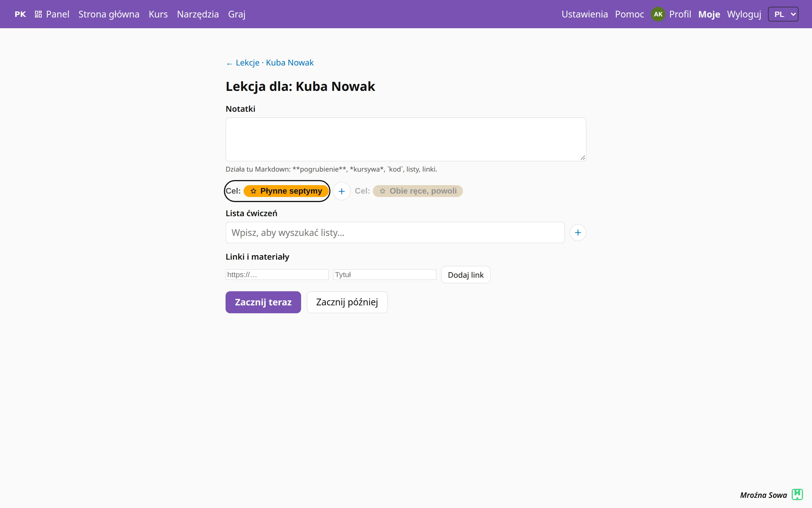This screenshot has height=508, width=812.
Task: Click the Notatki textarea resize handle
Action: pos(583,158)
